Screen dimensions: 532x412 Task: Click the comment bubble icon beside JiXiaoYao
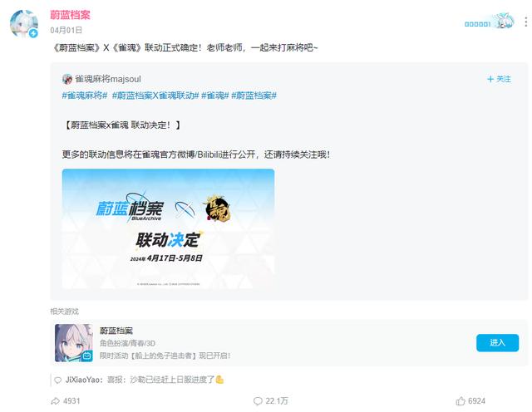(58, 380)
